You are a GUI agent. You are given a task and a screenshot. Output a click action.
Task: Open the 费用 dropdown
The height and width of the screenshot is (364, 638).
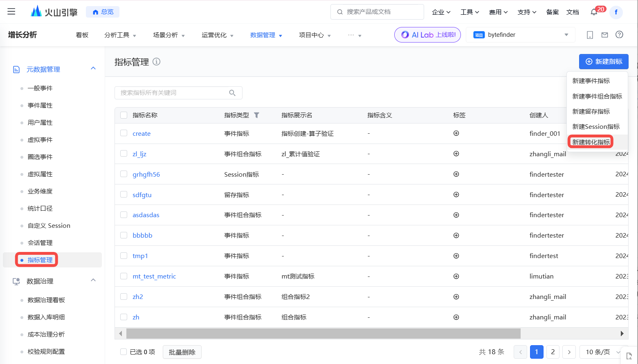[498, 12]
